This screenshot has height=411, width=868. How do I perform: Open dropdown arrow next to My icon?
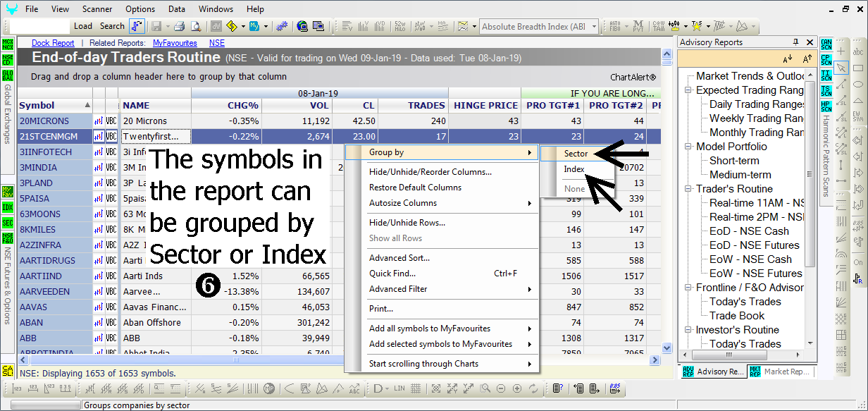click(266, 27)
